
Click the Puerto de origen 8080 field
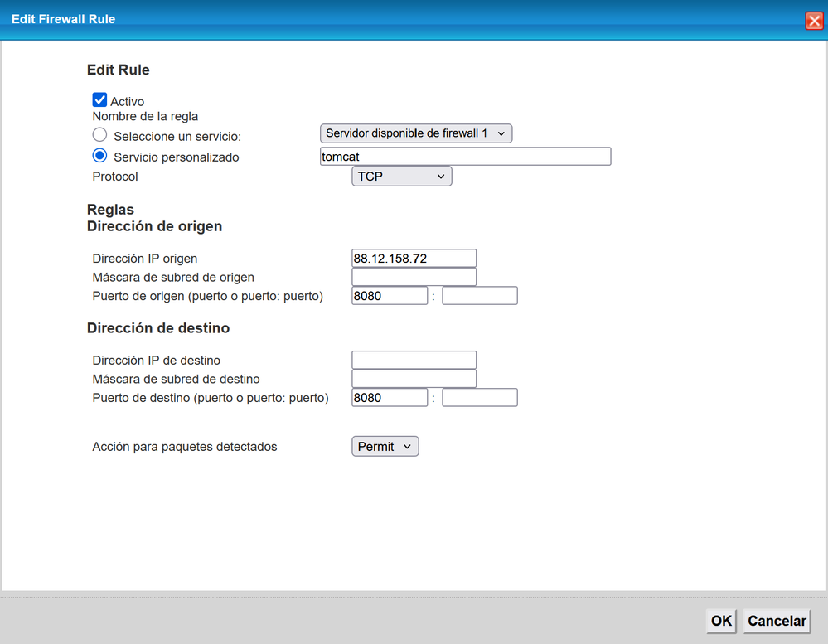[389, 295]
